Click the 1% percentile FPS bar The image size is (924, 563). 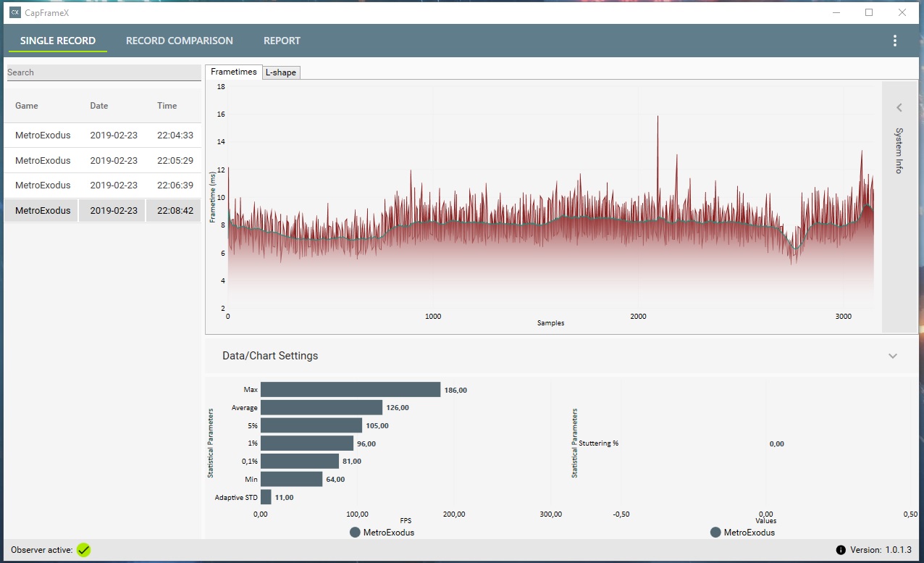click(x=307, y=443)
